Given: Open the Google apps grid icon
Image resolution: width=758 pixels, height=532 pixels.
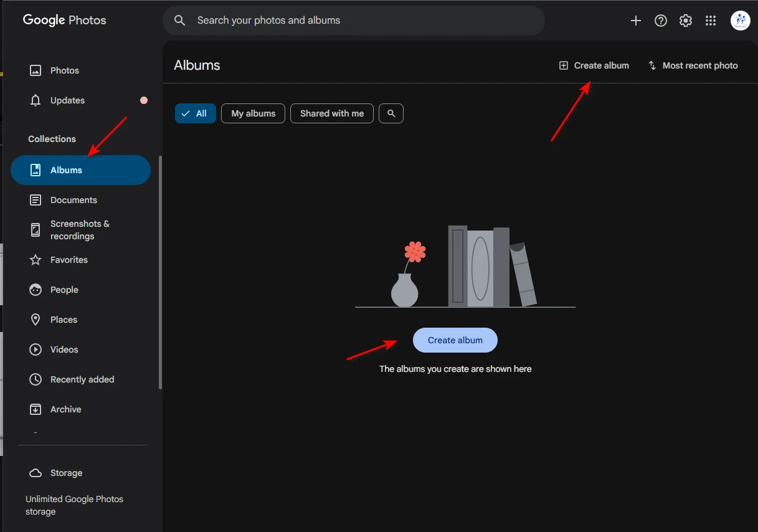Looking at the screenshot, I should pos(711,21).
